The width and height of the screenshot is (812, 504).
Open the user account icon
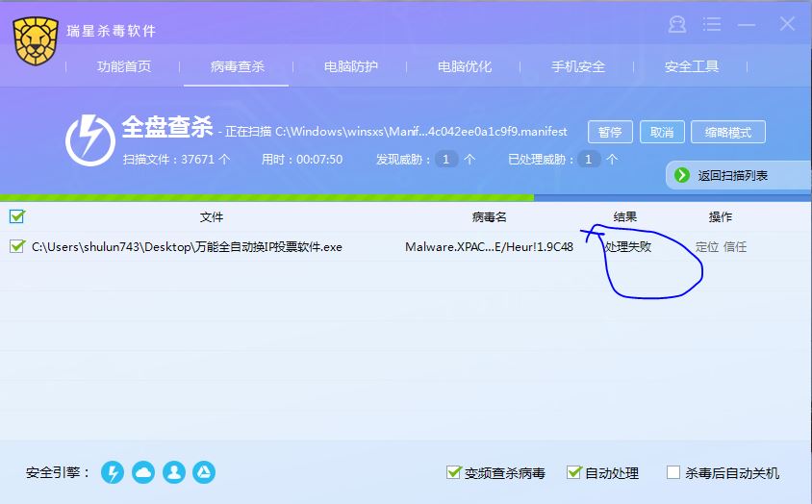coord(677,24)
